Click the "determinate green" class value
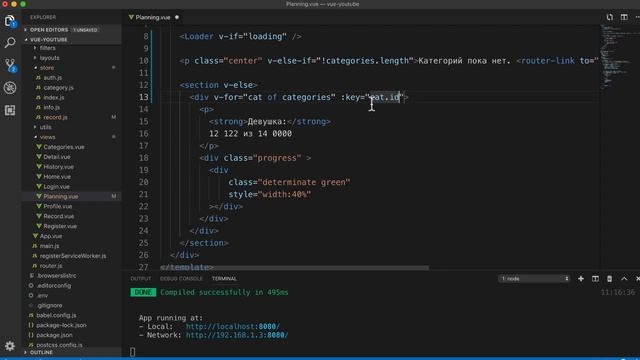Viewport: 640px width, 360px height. pos(304,182)
